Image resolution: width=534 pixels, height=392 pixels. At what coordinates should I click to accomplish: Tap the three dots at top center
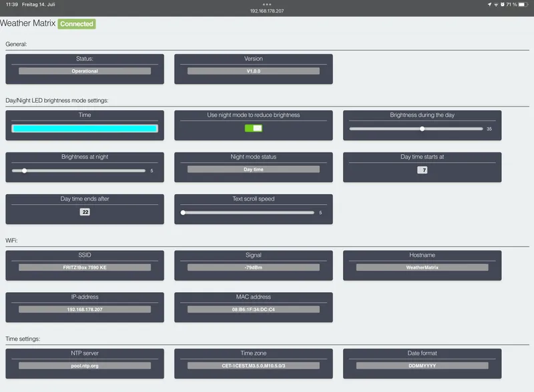[x=267, y=5]
